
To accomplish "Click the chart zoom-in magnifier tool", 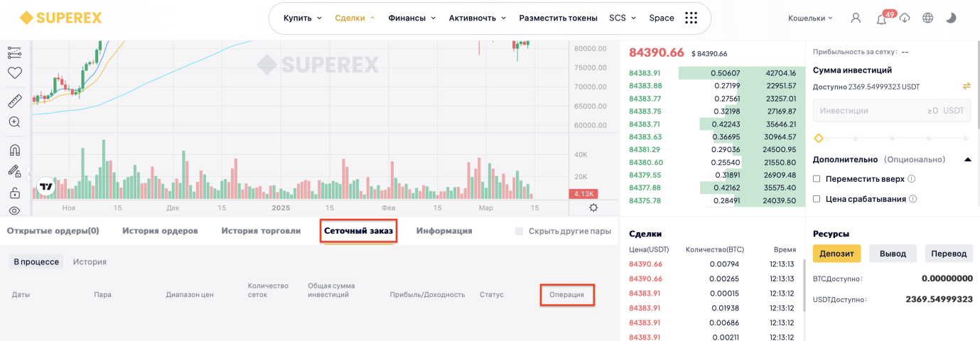I will click(x=14, y=122).
